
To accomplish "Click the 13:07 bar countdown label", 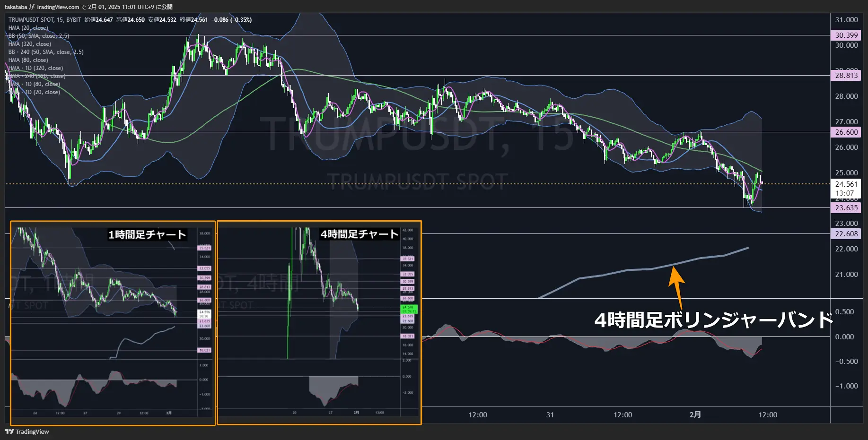I will pyautogui.click(x=845, y=193).
